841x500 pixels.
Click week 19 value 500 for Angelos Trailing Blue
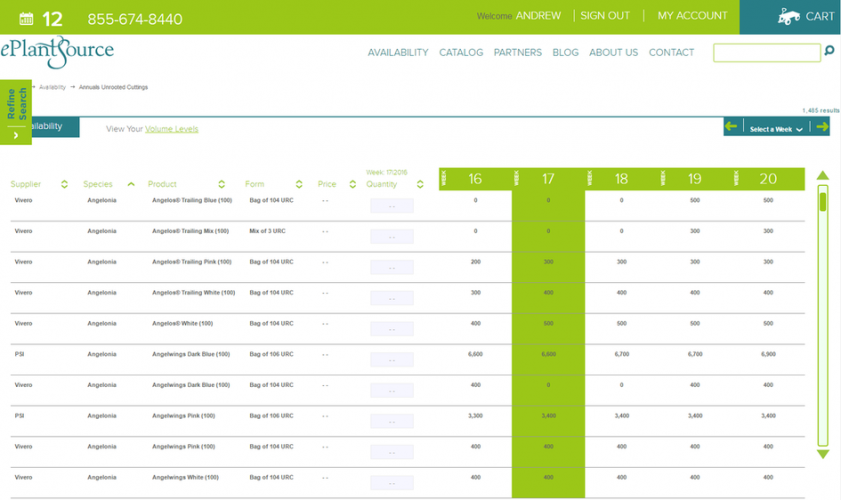[695, 200]
